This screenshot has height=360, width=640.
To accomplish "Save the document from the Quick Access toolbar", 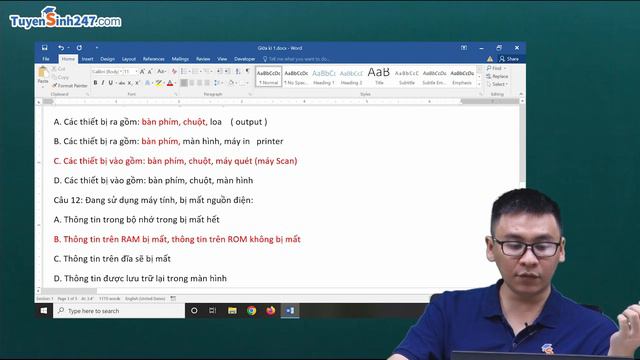I will pyautogui.click(x=44, y=48).
